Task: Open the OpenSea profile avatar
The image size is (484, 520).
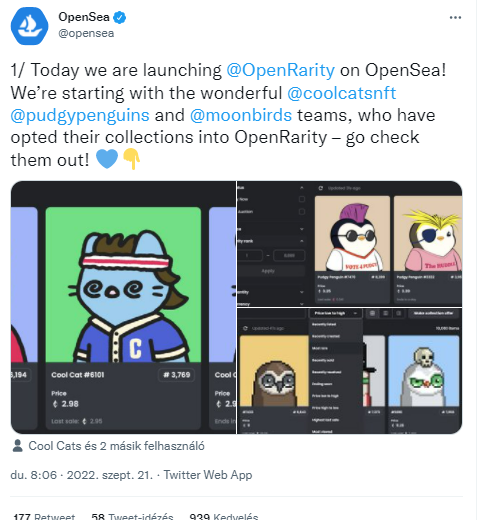Action: click(x=29, y=26)
